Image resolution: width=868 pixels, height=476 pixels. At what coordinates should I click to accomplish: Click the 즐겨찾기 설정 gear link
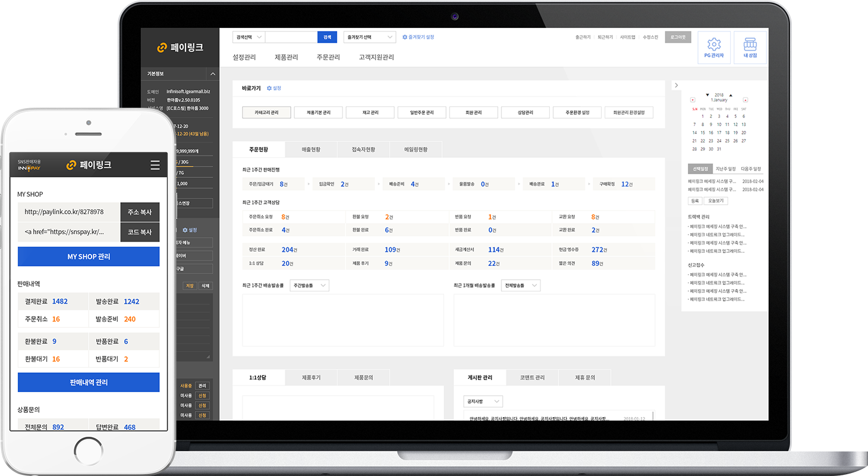click(x=418, y=37)
